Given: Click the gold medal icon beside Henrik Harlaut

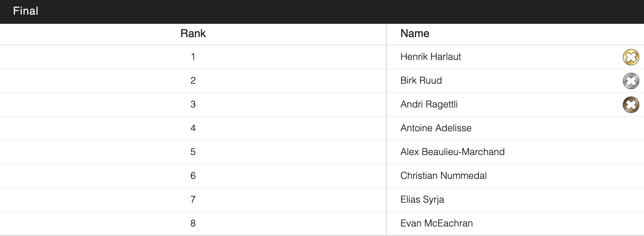Looking at the screenshot, I should tap(631, 57).
